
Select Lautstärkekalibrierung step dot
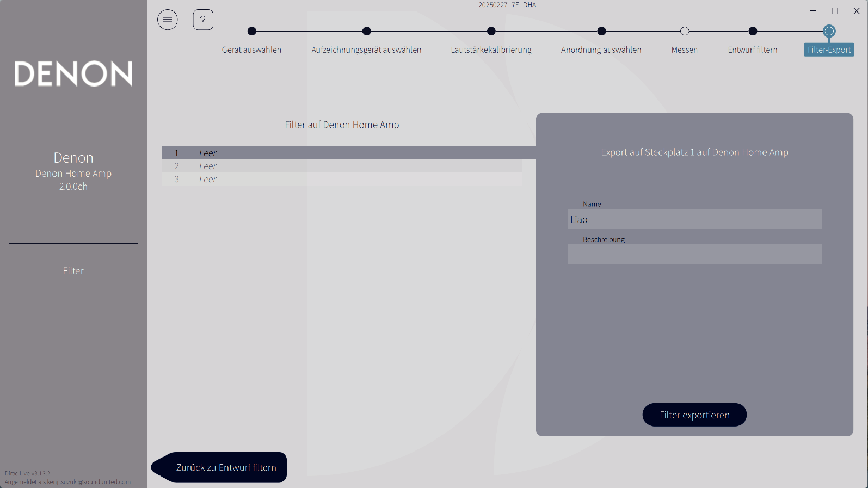[x=491, y=32]
